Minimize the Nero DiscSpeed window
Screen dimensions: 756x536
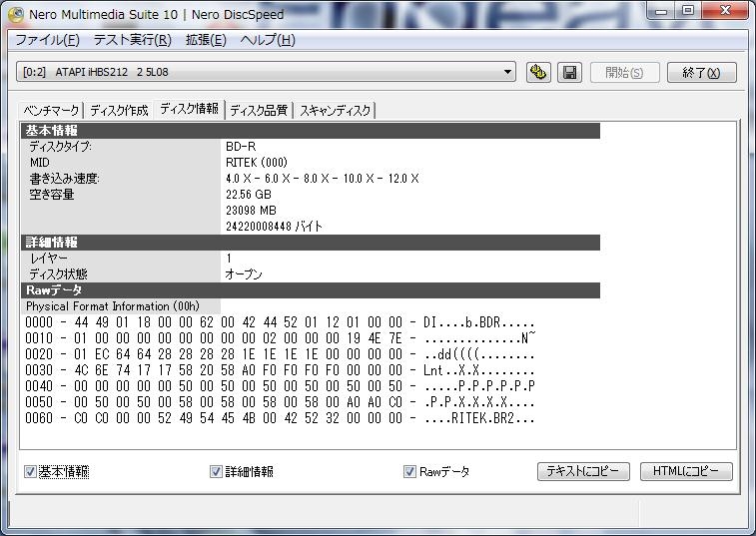(x=661, y=11)
